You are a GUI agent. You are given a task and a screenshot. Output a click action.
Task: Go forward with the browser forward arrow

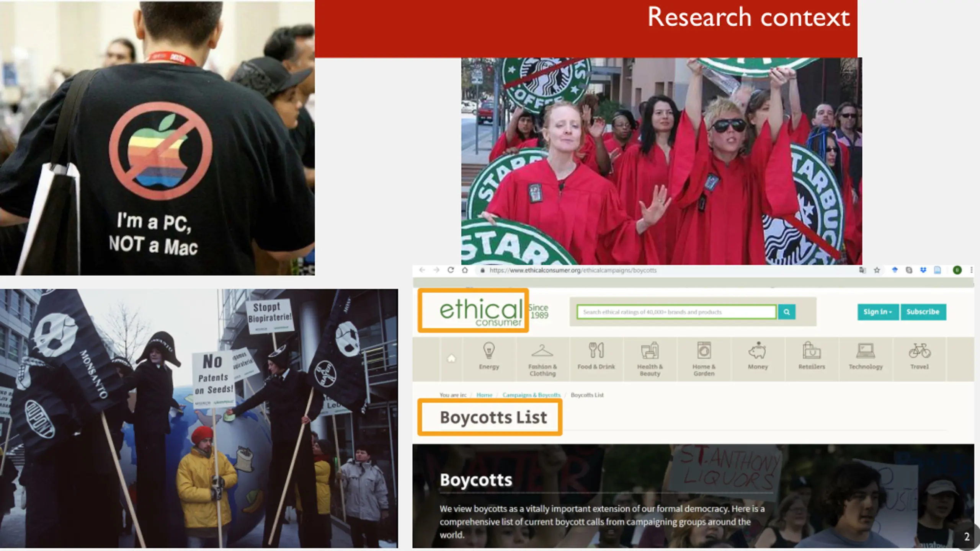coord(436,270)
